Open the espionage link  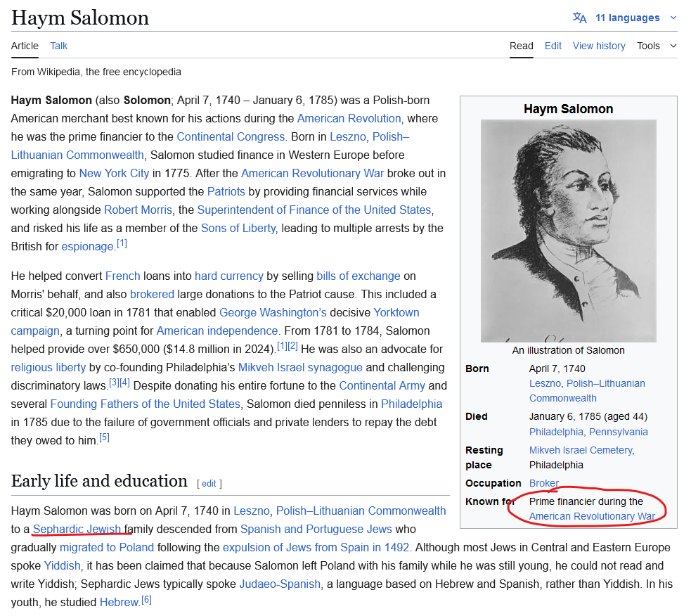coord(87,247)
